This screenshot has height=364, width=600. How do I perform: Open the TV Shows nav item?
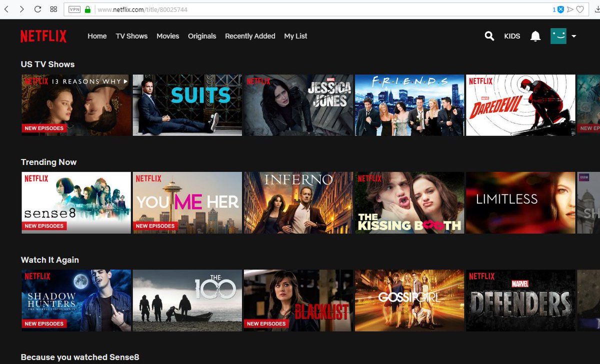tap(131, 36)
